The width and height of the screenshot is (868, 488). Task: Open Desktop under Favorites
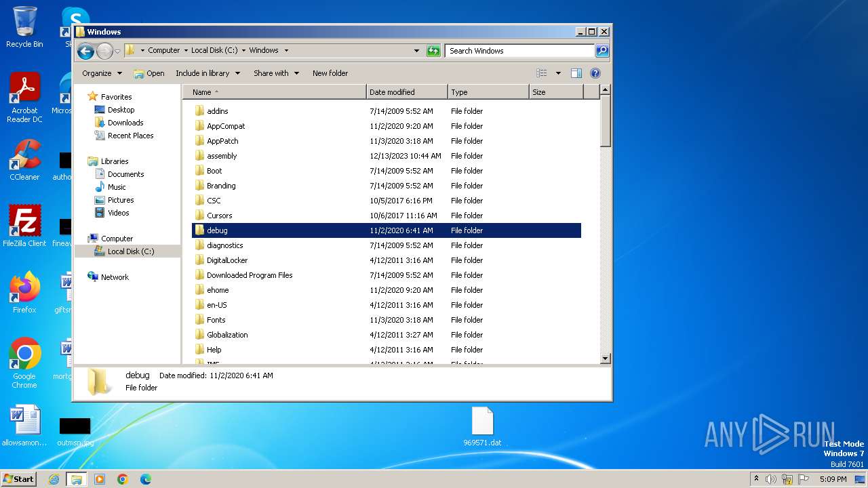pyautogui.click(x=121, y=110)
